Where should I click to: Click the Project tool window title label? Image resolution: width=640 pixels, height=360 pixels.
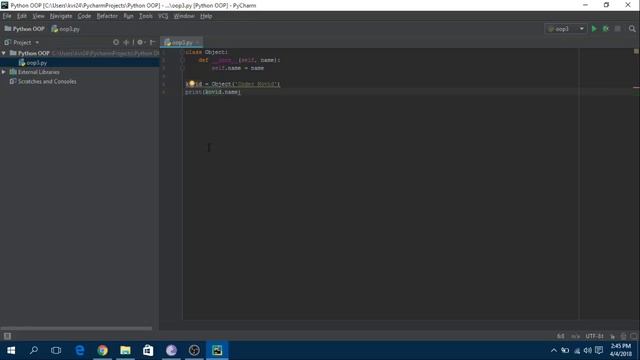point(22,42)
